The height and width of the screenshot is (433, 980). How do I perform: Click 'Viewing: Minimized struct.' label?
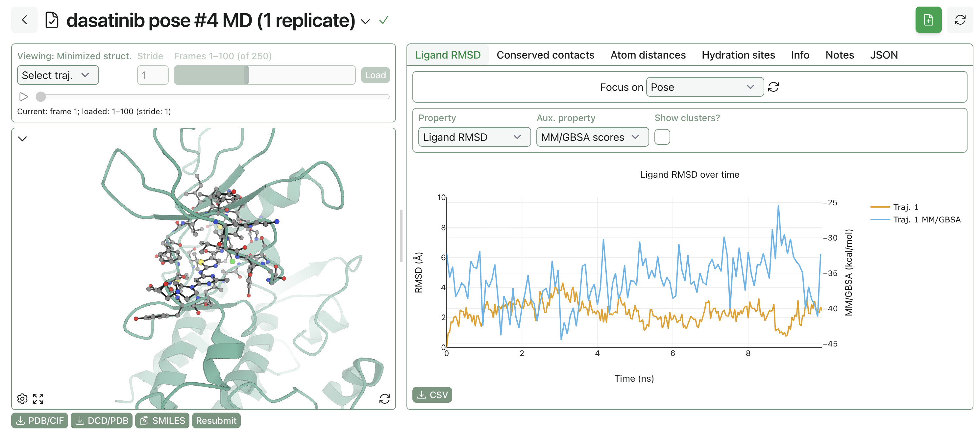(74, 56)
